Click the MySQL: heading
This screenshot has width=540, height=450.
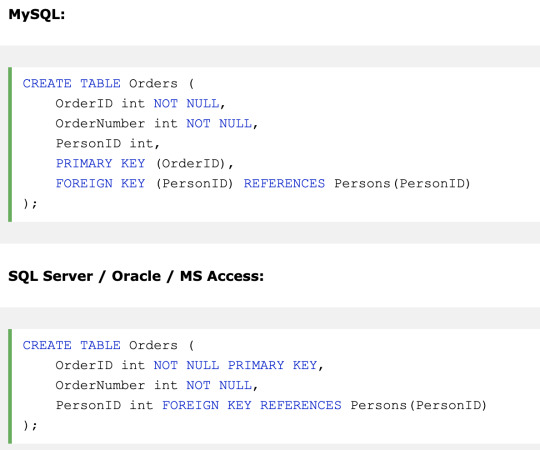coord(37,15)
